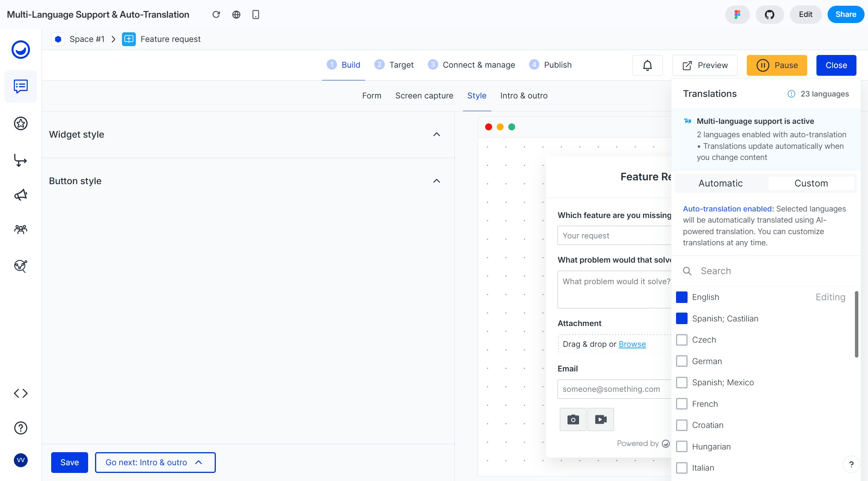The image size is (868, 481).
Task: Click the code brackets sidebar icon
Action: click(21, 393)
